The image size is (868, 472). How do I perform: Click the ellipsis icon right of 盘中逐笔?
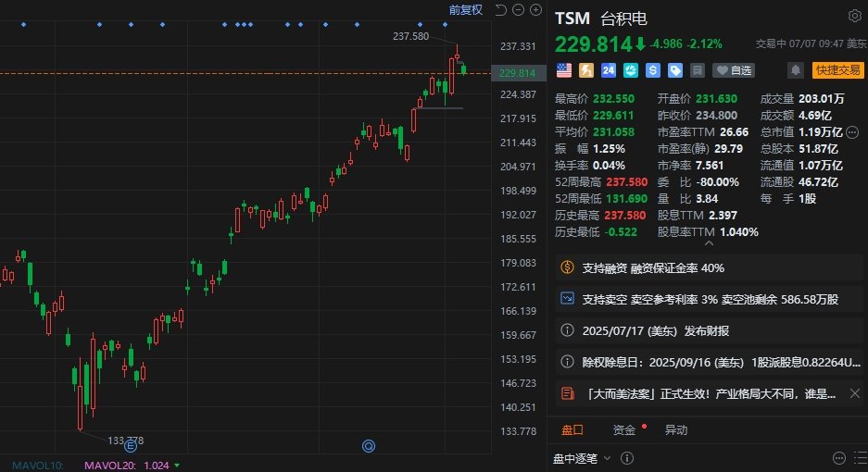[839, 457]
